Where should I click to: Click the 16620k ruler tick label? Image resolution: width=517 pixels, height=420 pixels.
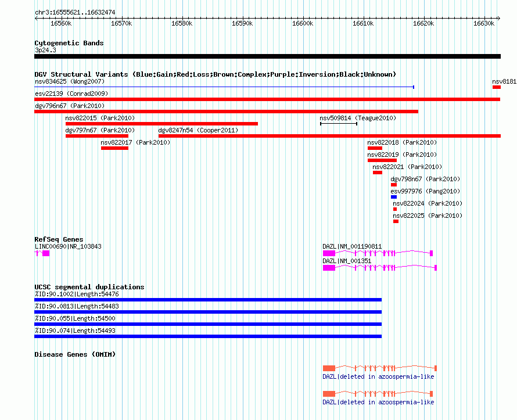tap(423, 23)
